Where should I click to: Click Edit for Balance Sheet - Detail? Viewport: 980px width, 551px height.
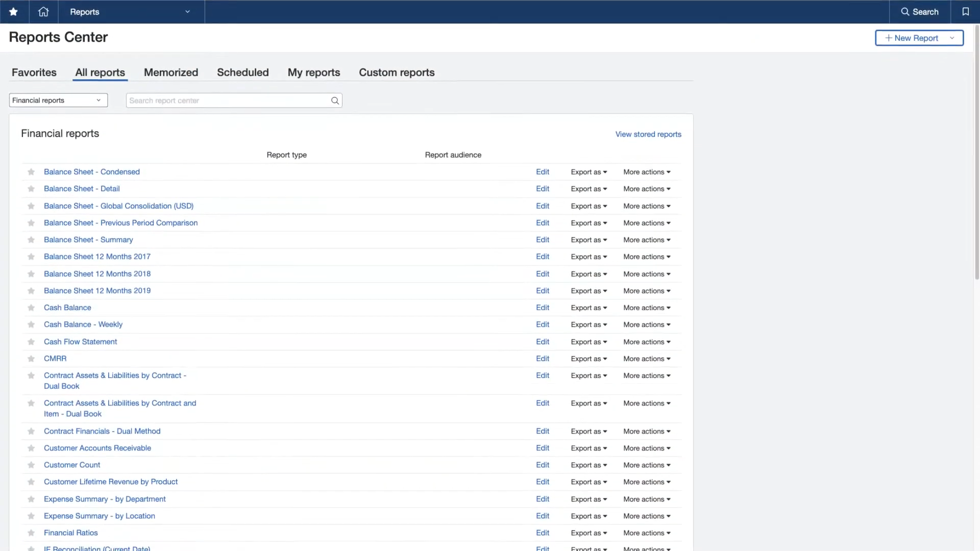coord(543,189)
